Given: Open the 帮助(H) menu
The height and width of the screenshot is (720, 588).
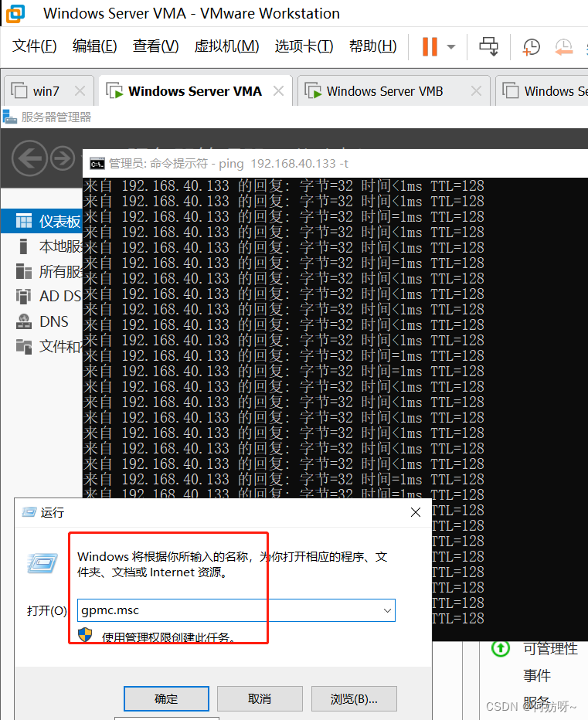Looking at the screenshot, I should (372, 46).
